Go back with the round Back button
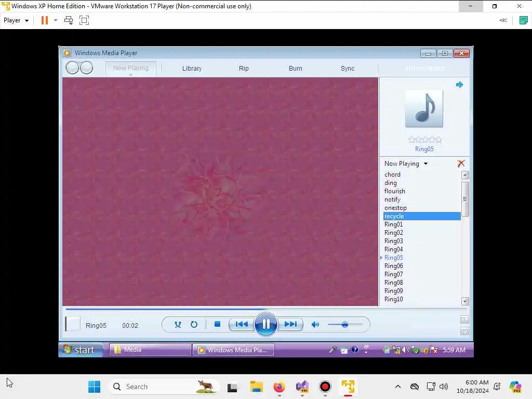The height and width of the screenshot is (399, 532). (x=72, y=68)
